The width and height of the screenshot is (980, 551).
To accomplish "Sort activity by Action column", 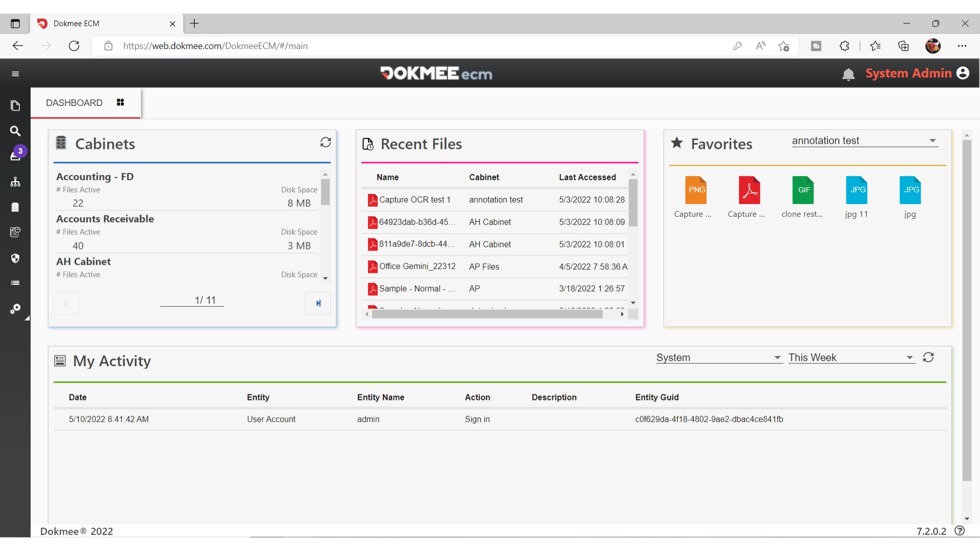I will [x=478, y=397].
